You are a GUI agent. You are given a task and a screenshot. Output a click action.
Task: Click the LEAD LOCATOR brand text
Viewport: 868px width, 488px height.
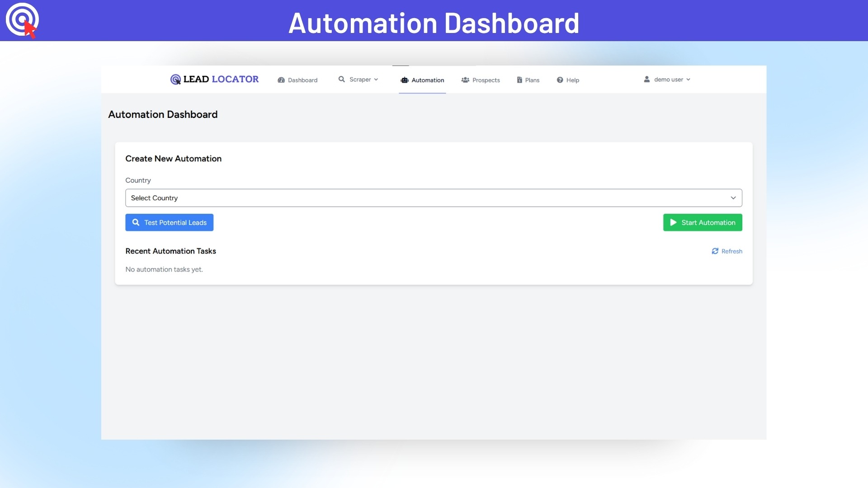[221, 79]
